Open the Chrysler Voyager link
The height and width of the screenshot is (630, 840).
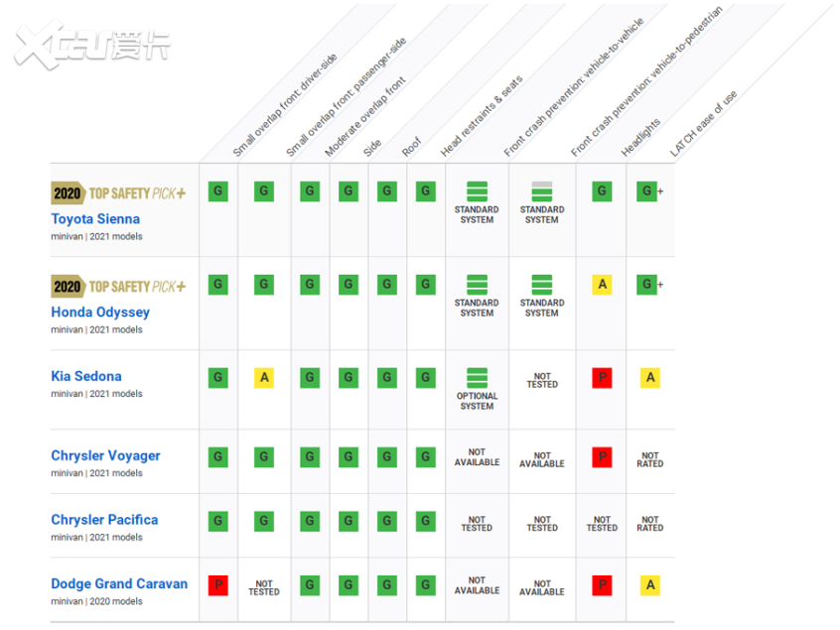point(105,455)
